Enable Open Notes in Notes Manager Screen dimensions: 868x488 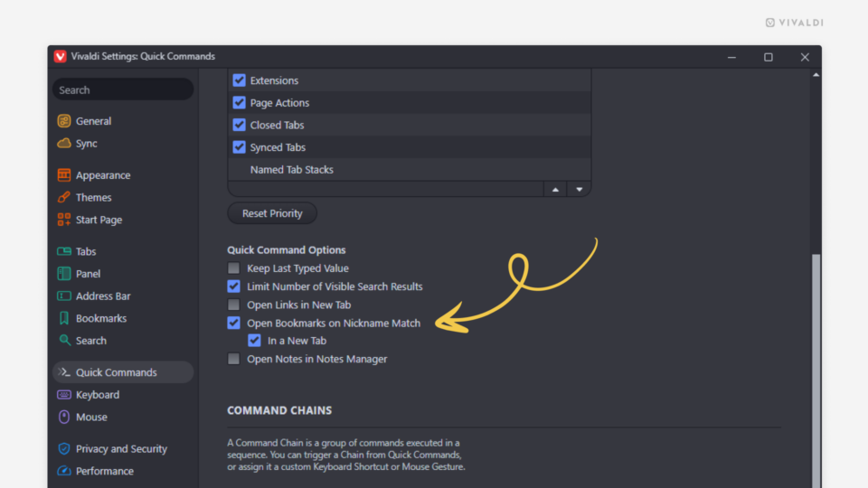tap(233, 359)
